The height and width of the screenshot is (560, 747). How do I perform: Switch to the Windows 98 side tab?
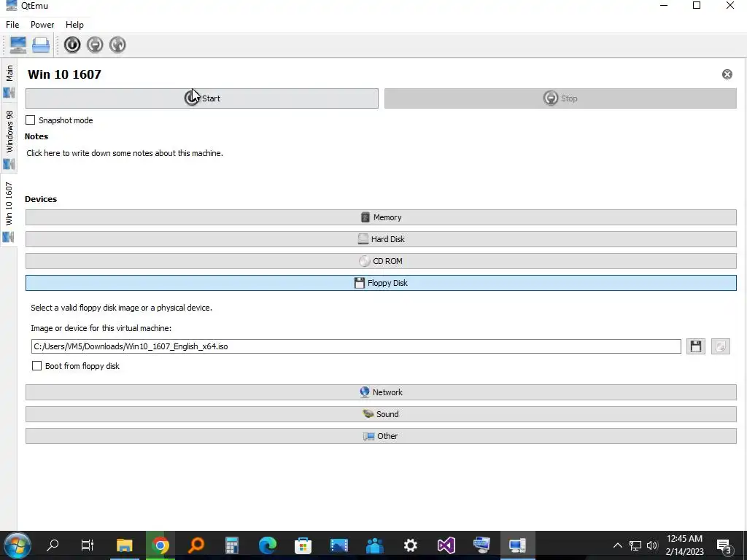9,138
